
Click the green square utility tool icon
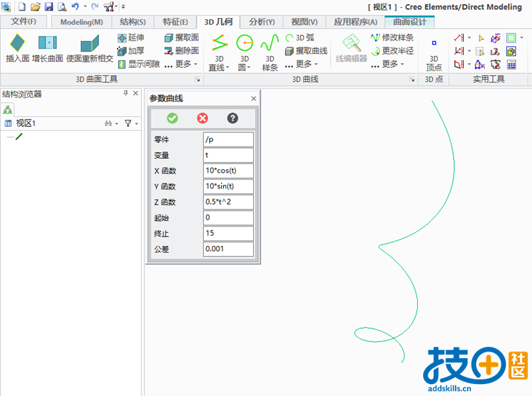511,38
